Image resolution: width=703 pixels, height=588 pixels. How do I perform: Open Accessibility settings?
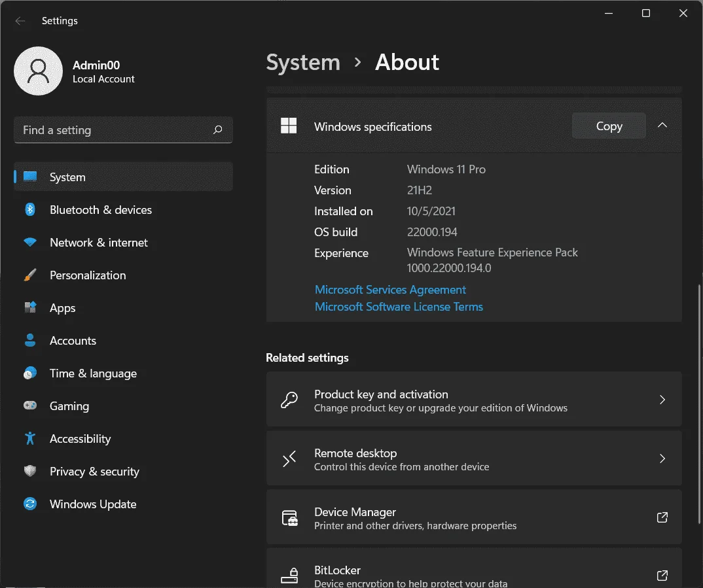click(123, 438)
